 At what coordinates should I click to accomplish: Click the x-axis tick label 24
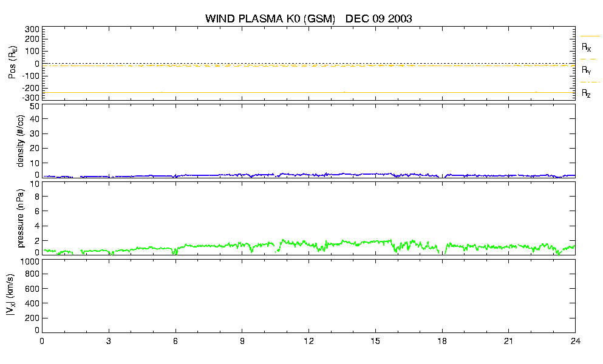[575, 341]
